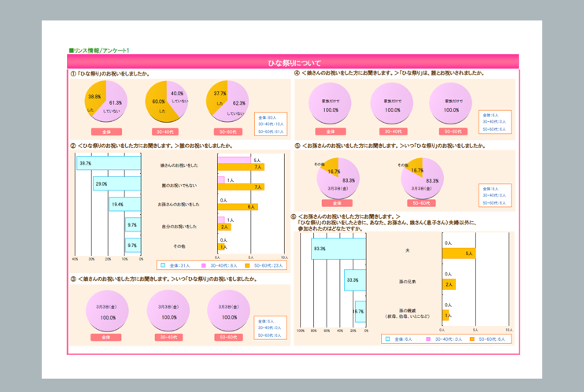Image resolution: width=584 pixels, height=392 pixels.
Task: Click the orange 2人 bar in question ②
Action: click(224, 227)
